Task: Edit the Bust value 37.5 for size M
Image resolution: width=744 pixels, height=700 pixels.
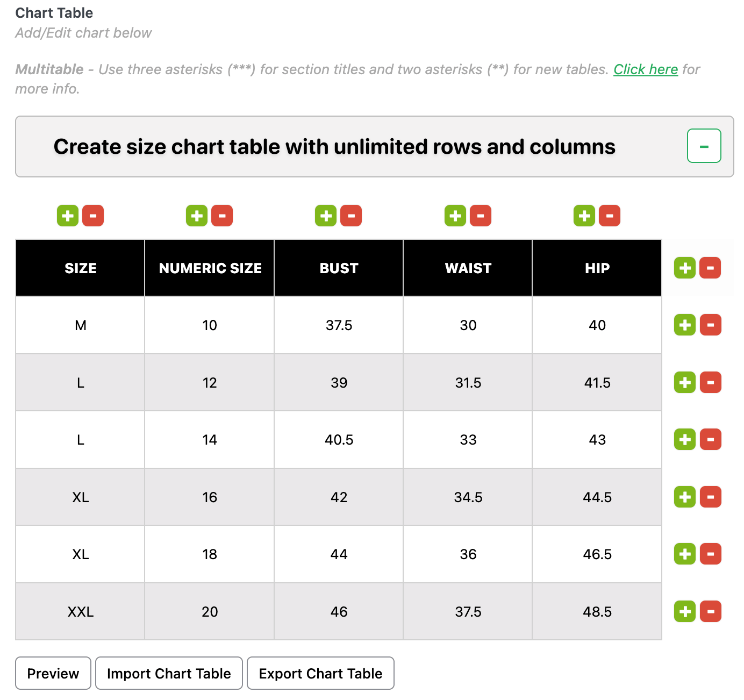Action: (338, 325)
